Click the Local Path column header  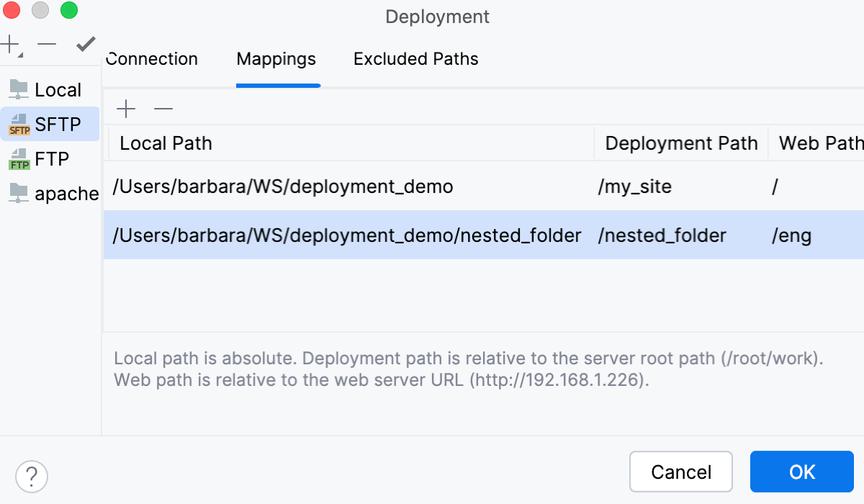[x=165, y=143]
